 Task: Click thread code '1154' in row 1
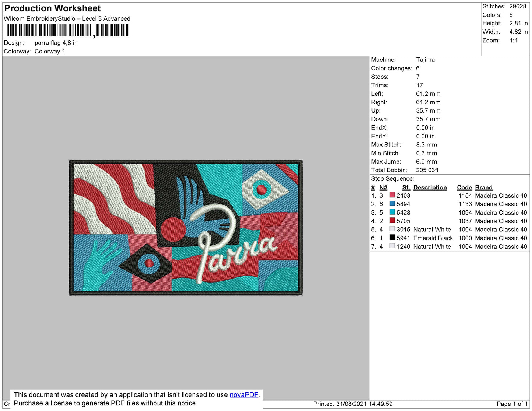tap(465, 195)
